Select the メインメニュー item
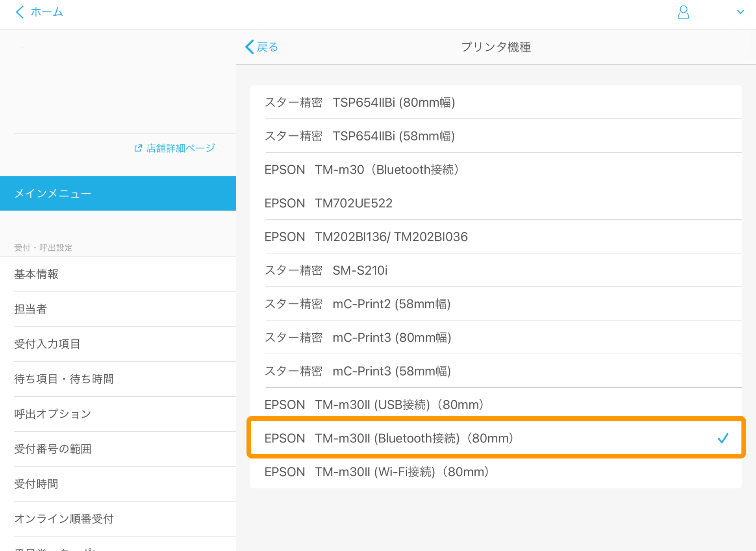 click(x=118, y=193)
